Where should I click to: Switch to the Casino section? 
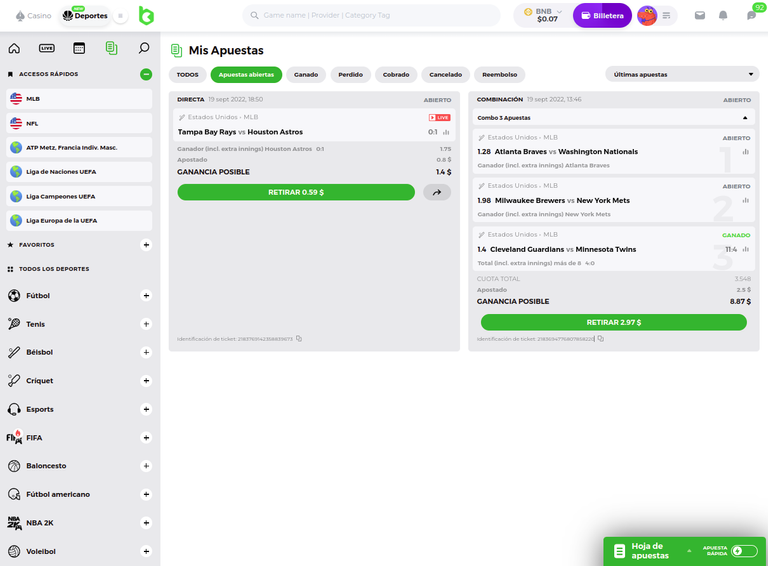tap(33, 16)
